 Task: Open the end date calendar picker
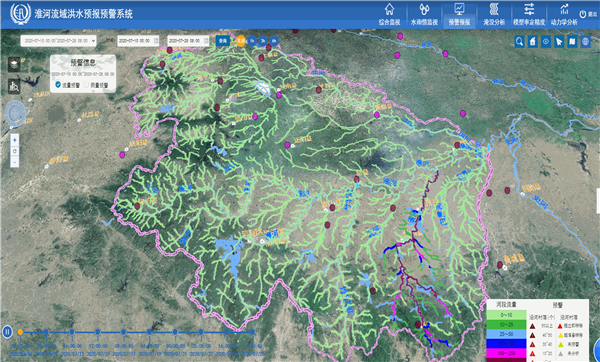pyautogui.click(x=206, y=41)
